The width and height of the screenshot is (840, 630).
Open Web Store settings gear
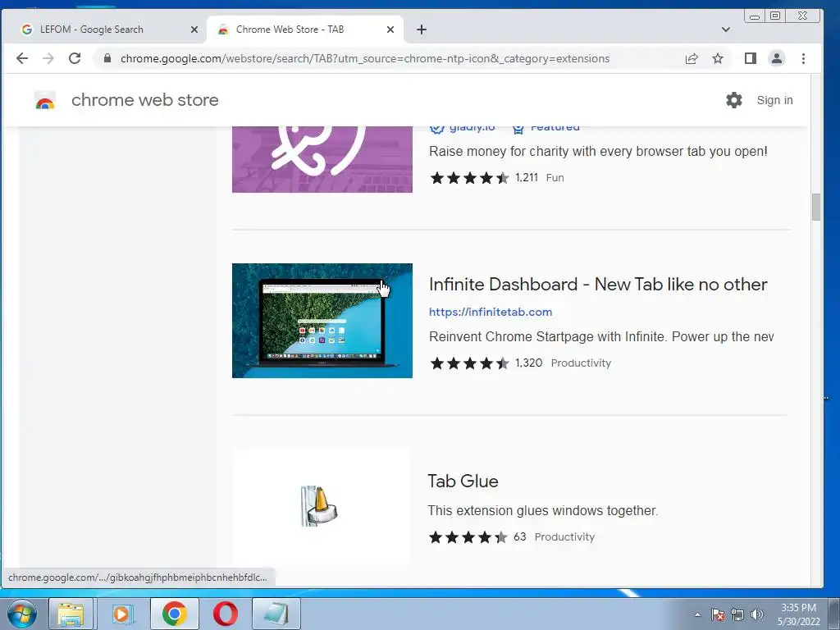pos(734,100)
